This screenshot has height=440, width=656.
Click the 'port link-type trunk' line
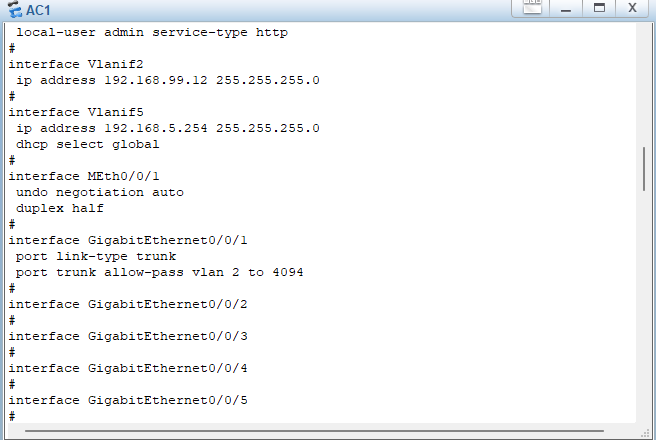(95, 256)
